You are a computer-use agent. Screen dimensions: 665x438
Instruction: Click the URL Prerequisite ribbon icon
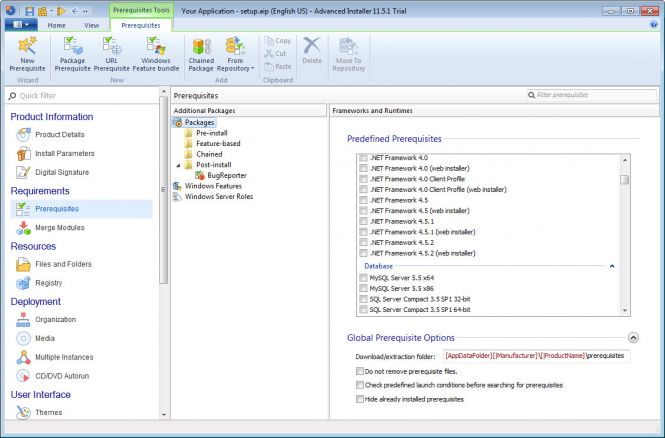point(112,53)
